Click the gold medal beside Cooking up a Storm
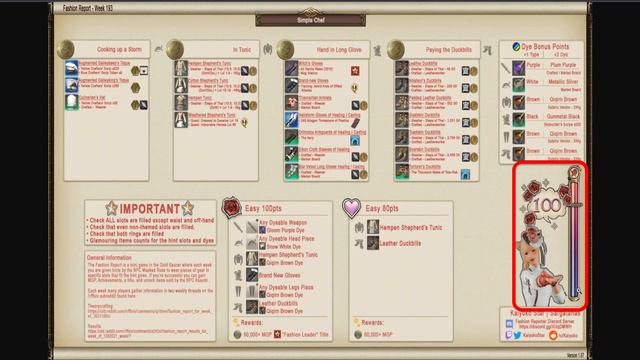This screenshot has height=360, width=640. point(65,49)
